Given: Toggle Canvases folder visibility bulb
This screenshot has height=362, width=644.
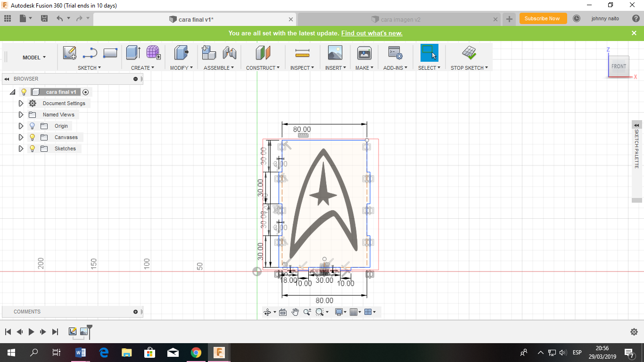Looking at the screenshot, I should click(32, 137).
